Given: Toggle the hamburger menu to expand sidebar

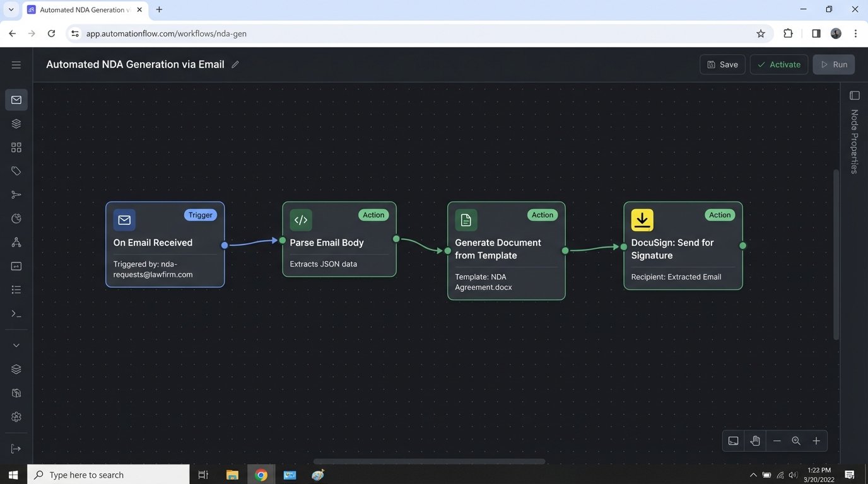Looking at the screenshot, I should coord(16,65).
